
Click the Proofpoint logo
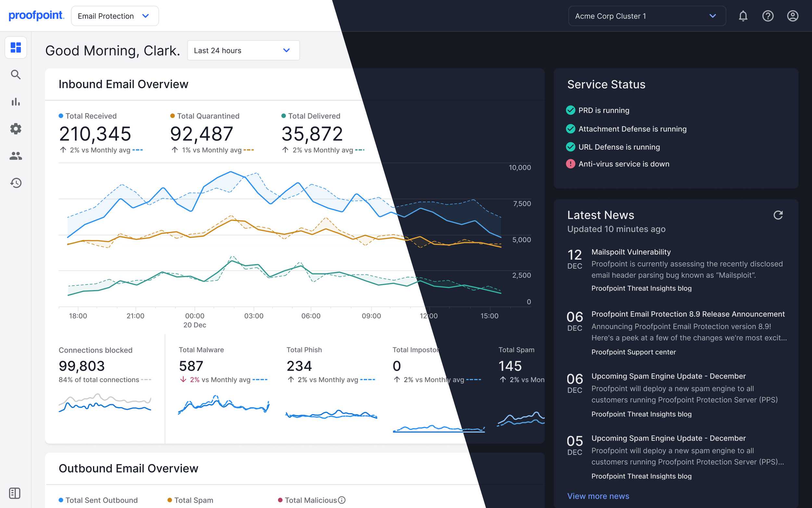coord(36,16)
